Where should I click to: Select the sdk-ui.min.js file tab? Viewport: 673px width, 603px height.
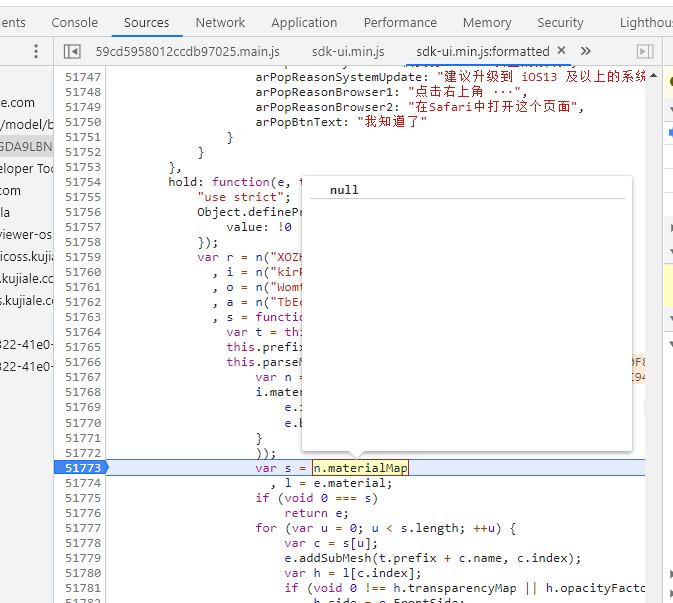[348, 52]
